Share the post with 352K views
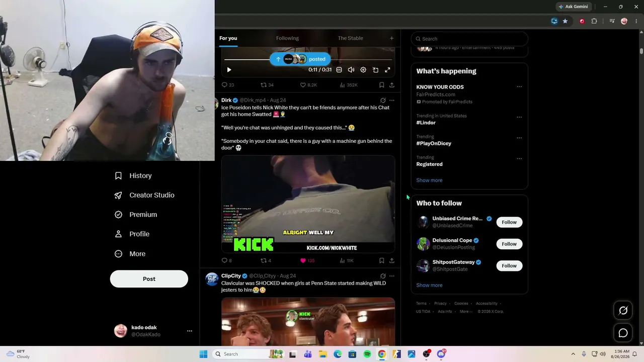 (392, 85)
